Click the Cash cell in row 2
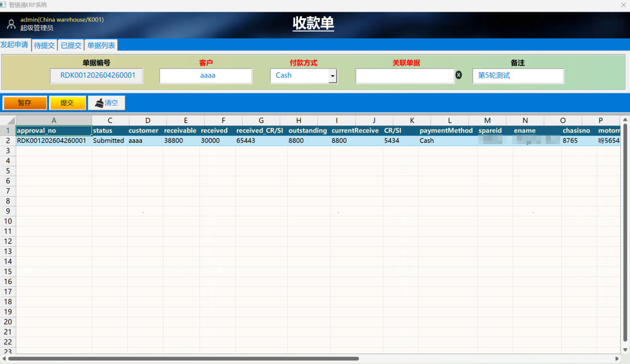 [x=447, y=141]
